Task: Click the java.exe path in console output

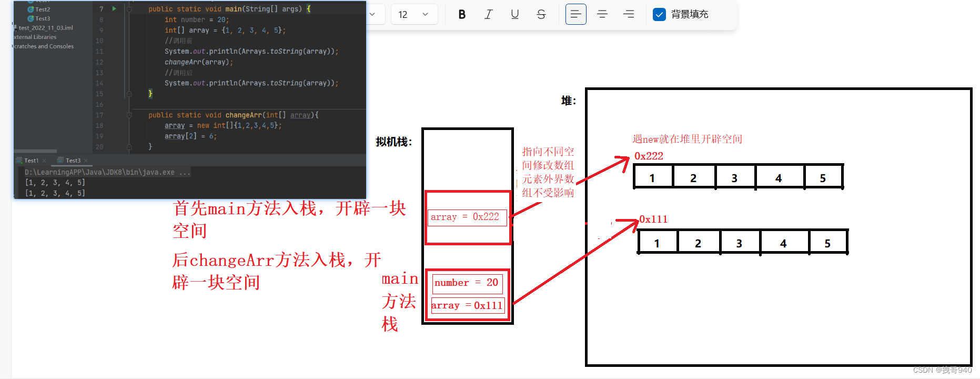Action: (107, 172)
